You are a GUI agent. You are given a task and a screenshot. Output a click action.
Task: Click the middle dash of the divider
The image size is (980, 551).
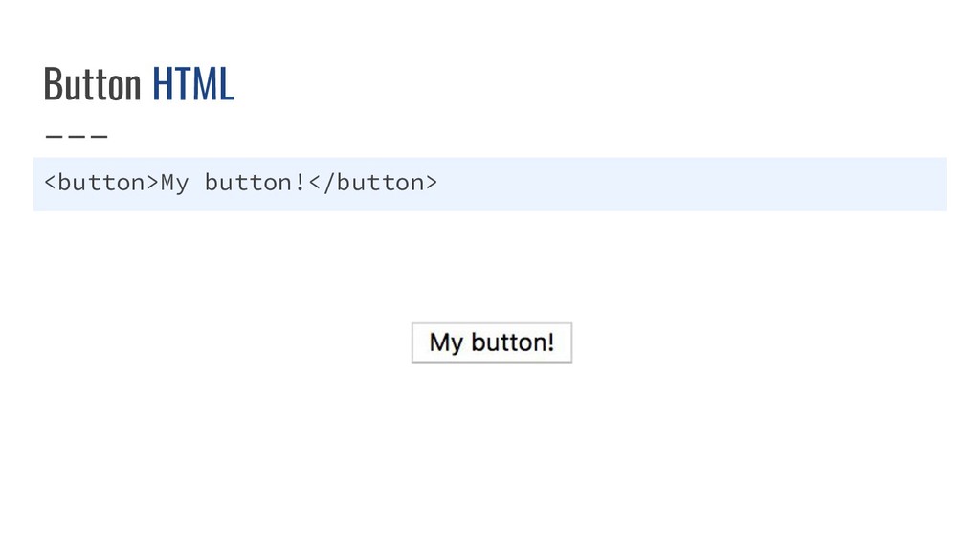click(77, 136)
